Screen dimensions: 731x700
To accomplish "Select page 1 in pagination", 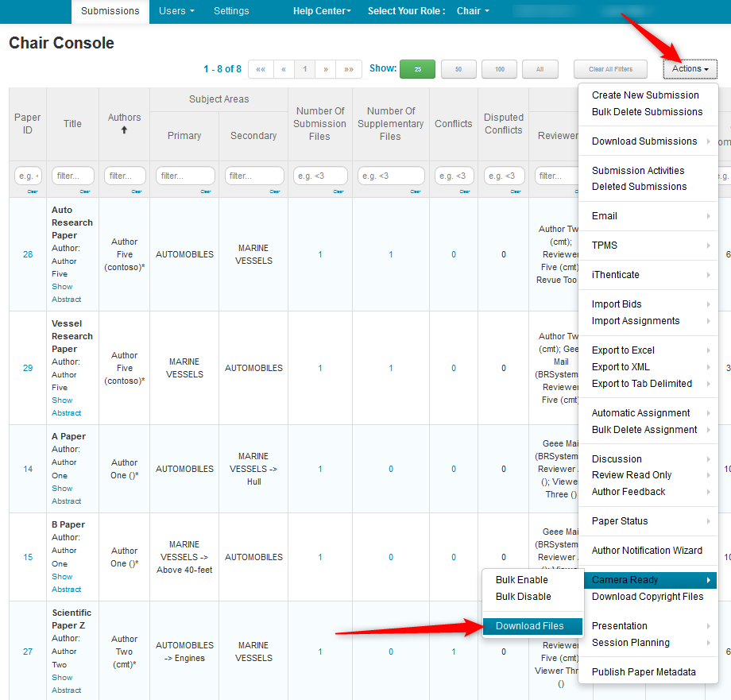I will pyautogui.click(x=305, y=69).
